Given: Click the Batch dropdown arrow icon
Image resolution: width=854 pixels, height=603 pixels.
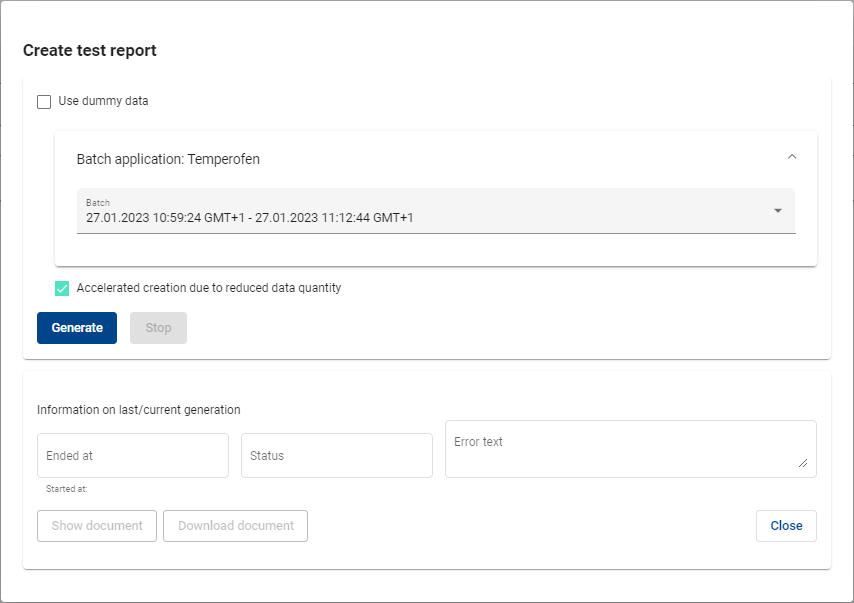Looking at the screenshot, I should click(778, 211).
